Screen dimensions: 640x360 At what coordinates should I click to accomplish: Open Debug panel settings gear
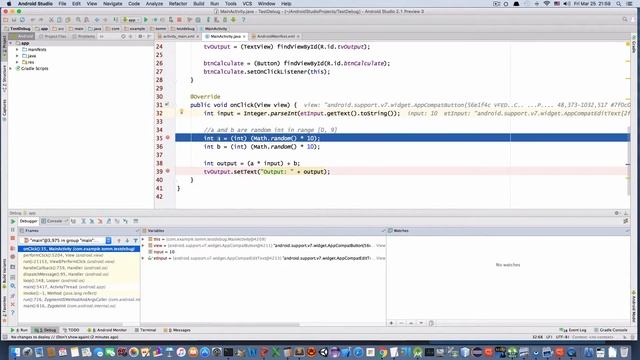click(617, 213)
